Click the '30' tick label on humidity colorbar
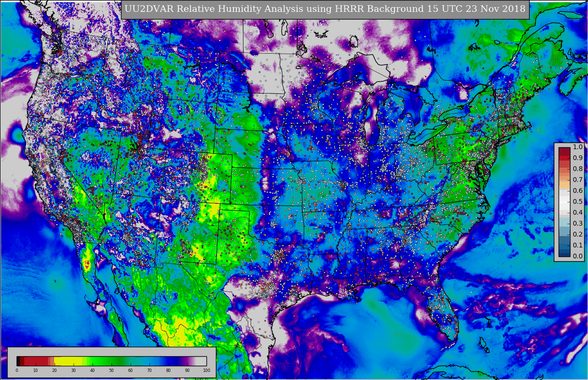 click(74, 370)
